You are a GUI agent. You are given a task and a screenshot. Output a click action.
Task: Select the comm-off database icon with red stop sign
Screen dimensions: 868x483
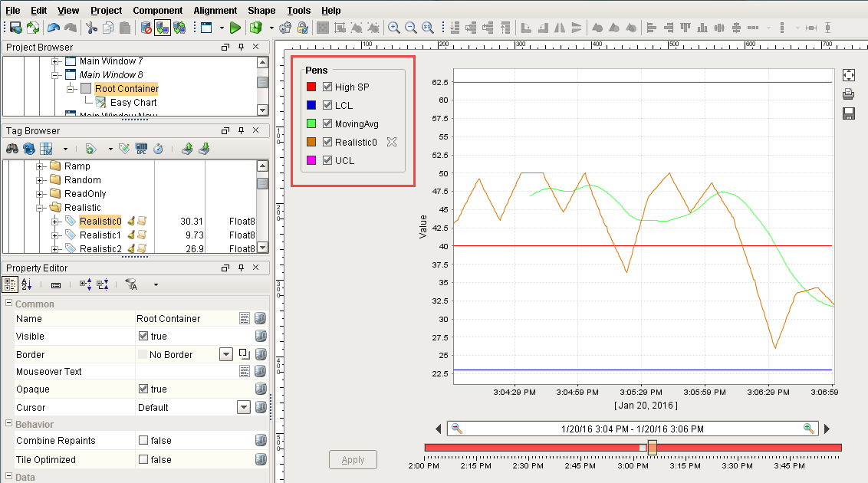[x=146, y=28]
